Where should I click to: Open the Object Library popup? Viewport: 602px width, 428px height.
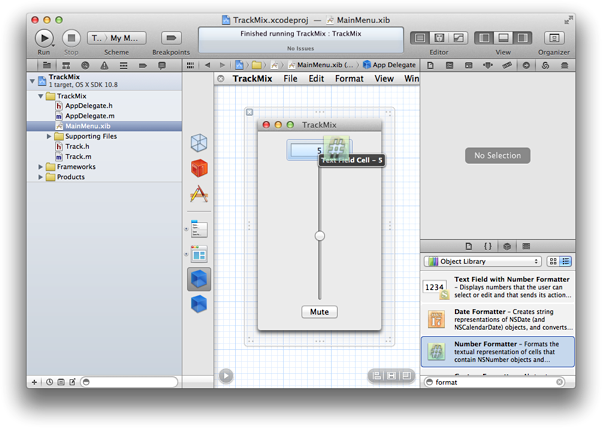483,261
